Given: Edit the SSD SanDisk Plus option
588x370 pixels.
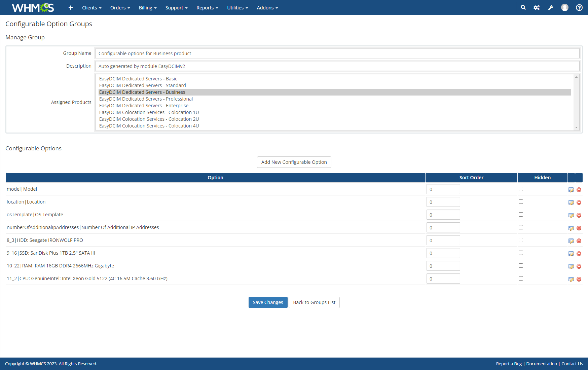Looking at the screenshot, I should tap(571, 254).
